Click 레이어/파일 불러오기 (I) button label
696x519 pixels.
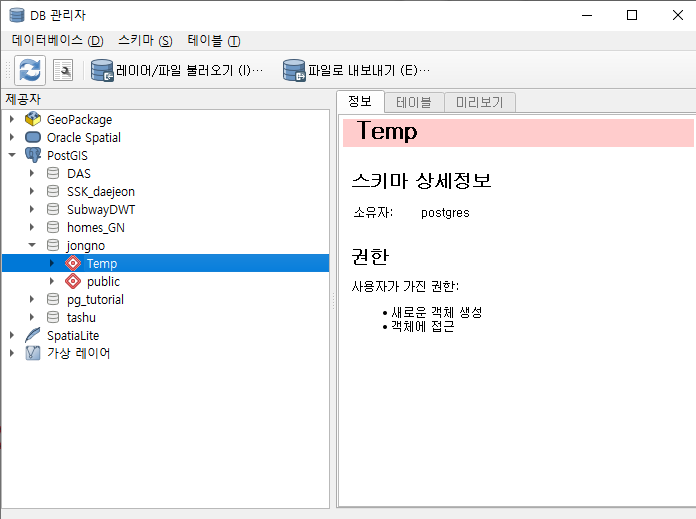point(190,70)
